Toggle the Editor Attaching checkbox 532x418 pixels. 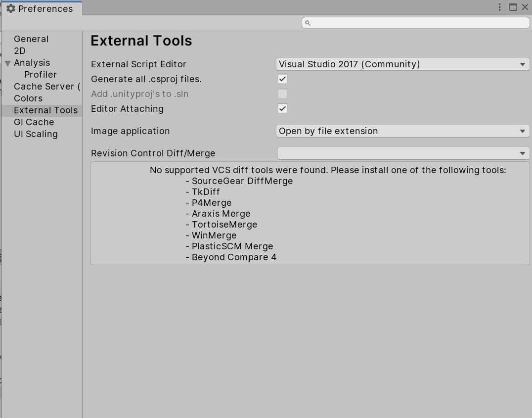(x=282, y=109)
